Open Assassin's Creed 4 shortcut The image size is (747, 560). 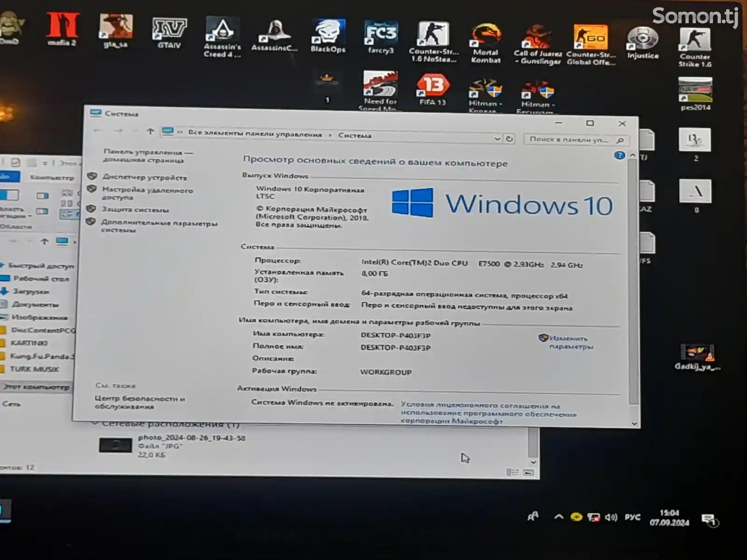click(222, 37)
